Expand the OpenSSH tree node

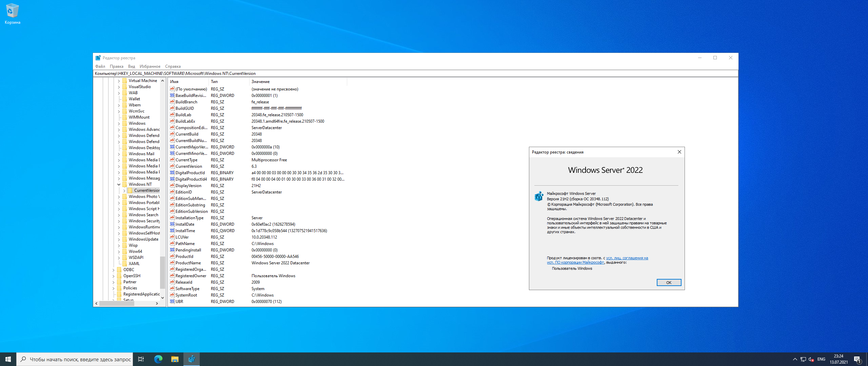[114, 276]
